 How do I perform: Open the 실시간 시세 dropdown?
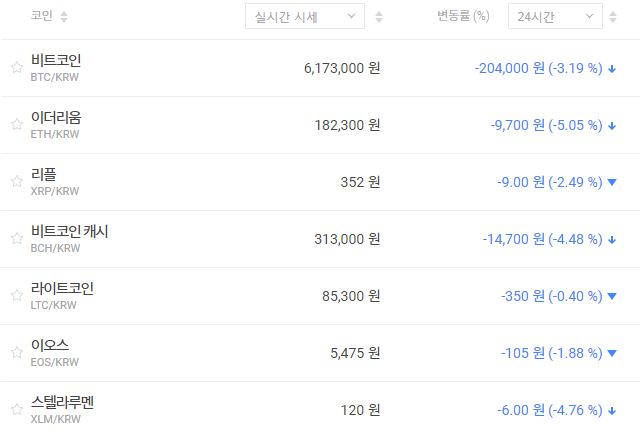305,17
